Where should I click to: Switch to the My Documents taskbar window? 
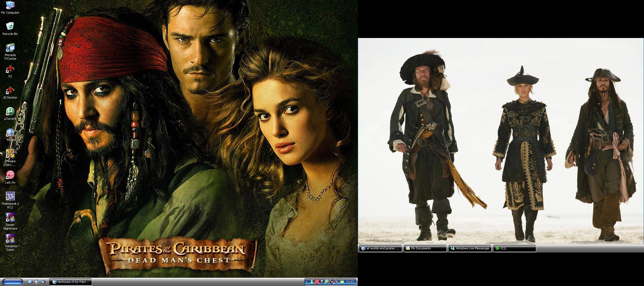[x=425, y=248]
